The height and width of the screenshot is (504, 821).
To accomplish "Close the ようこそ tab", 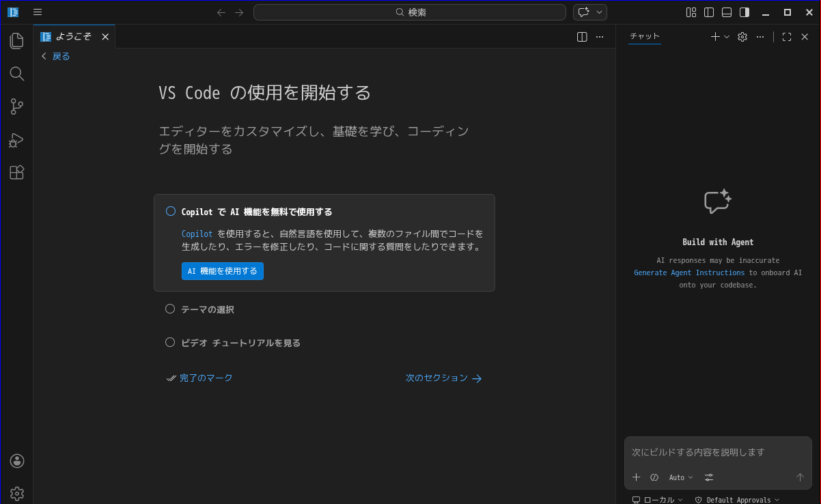I will tap(105, 37).
